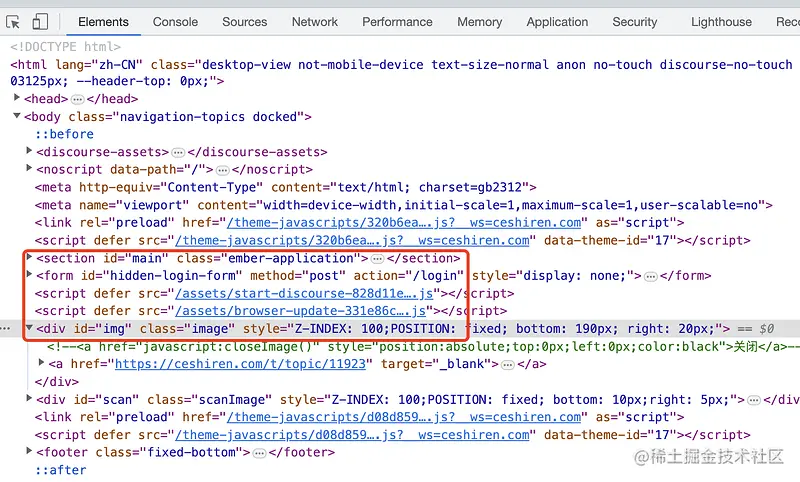The height and width of the screenshot is (482, 800).
Task: Expand the head element node
Action: click(x=17, y=97)
